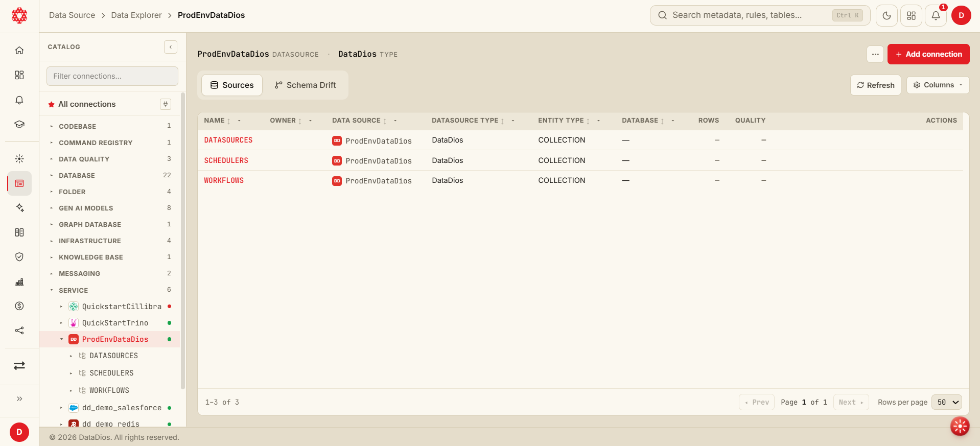
Task: Open the shield check icon in sidebar
Action: (19, 257)
